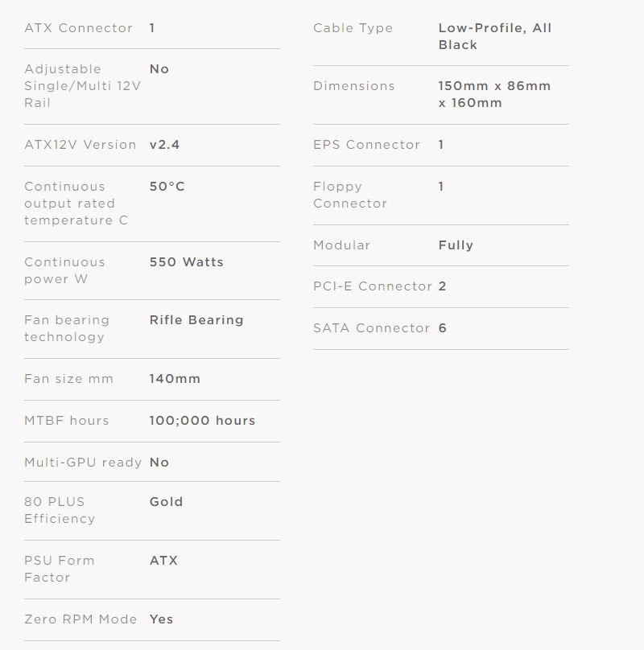This screenshot has height=650, width=644.
Task: Select the Cable Type label
Action: (x=353, y=28)
